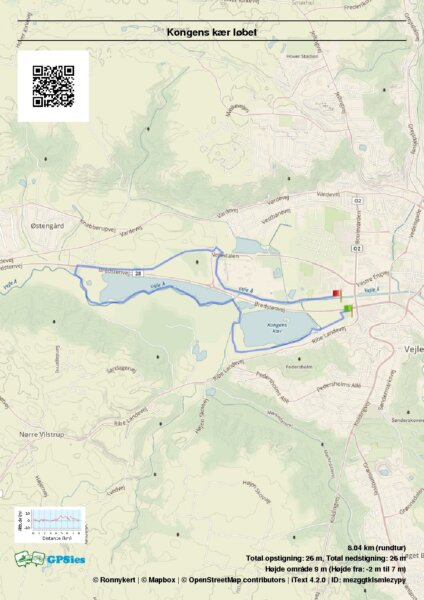Click the Ronnykert copyright text
Screen dimensions: 424x600
tap(114, 580)
